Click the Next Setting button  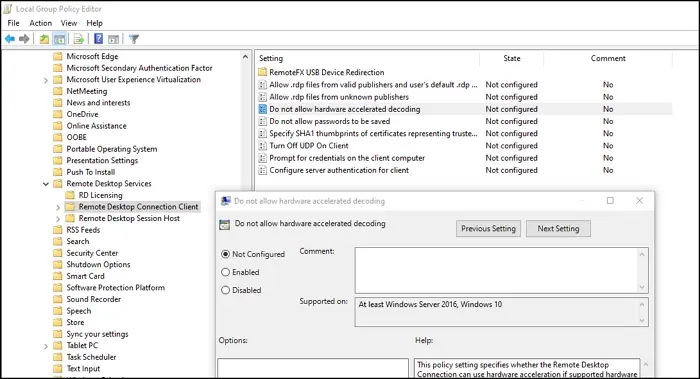point(558,229)
